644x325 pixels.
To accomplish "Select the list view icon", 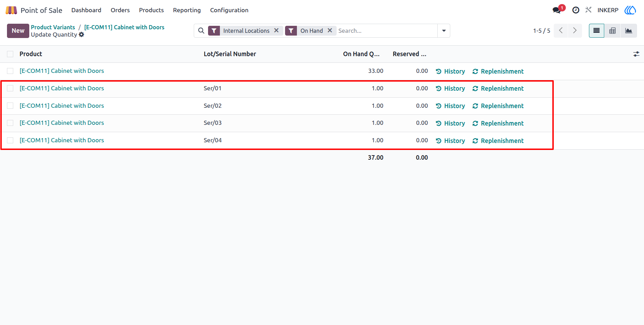I will tap(596, 31).
